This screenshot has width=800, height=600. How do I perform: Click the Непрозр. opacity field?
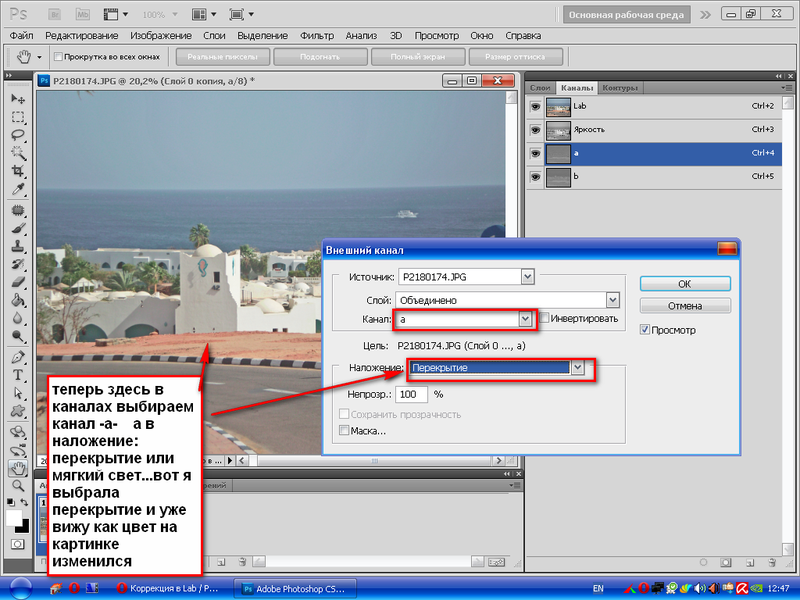click(x=412, y=394)
